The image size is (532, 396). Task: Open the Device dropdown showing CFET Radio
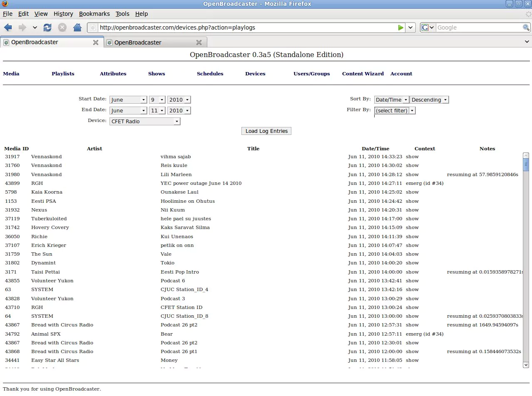click(145, 122)
